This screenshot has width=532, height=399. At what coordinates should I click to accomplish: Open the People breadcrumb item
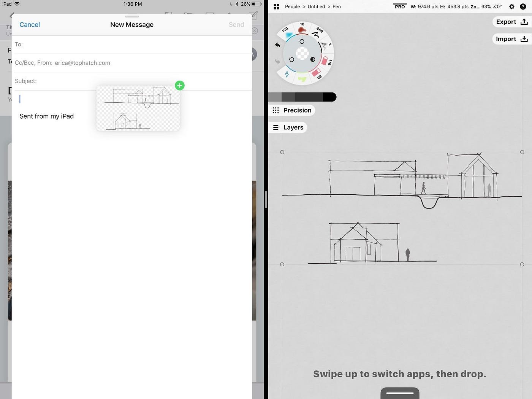[292, 6]
